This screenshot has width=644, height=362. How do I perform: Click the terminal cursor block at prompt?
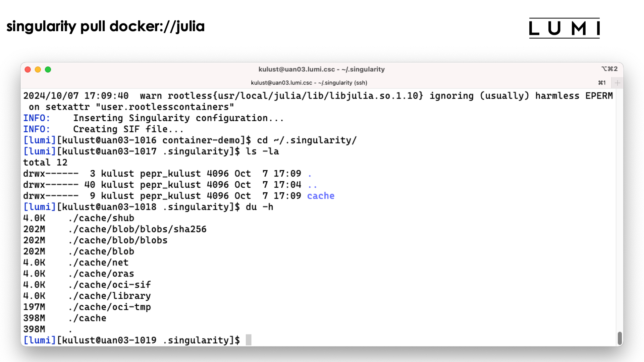(249, 340)
